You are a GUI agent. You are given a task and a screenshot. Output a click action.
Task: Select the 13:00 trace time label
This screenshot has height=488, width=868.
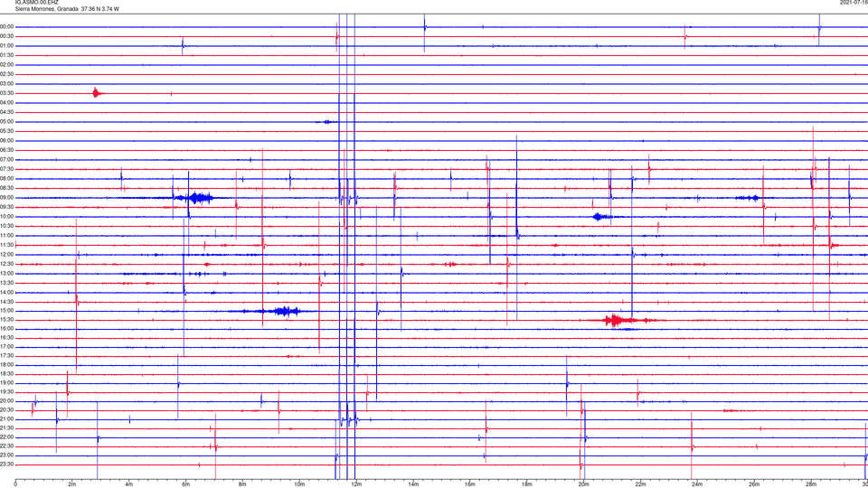click(x=7, y=273)
